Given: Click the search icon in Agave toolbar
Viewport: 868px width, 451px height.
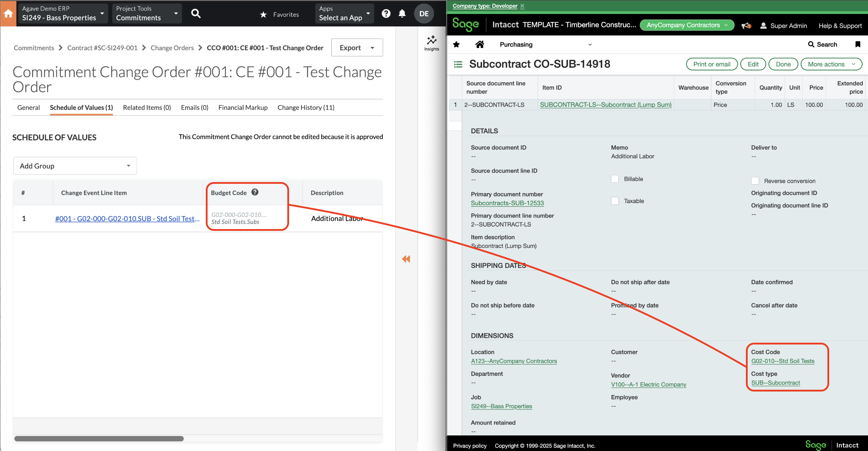Looking at the screenshot, I should (x=196, y=13).
